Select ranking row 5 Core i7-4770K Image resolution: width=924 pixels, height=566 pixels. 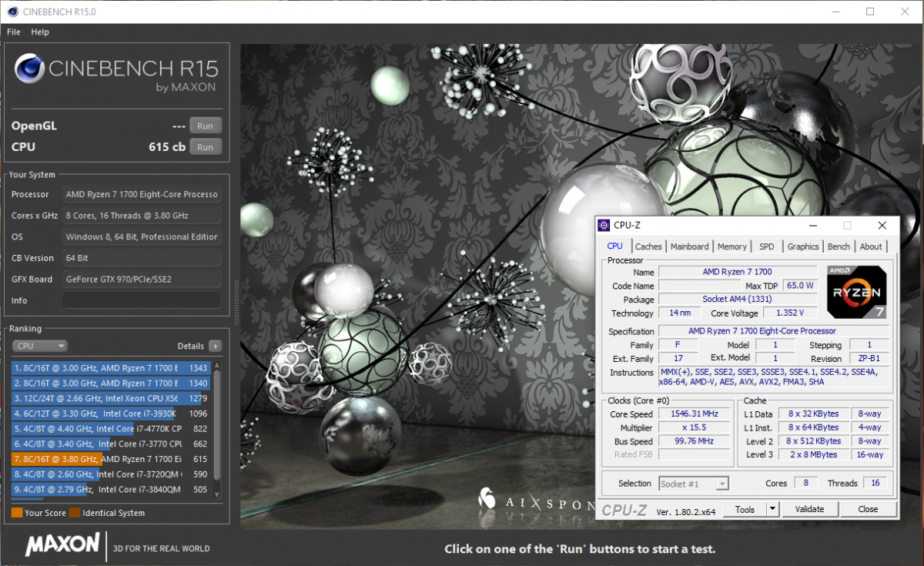tap(111, 428)
